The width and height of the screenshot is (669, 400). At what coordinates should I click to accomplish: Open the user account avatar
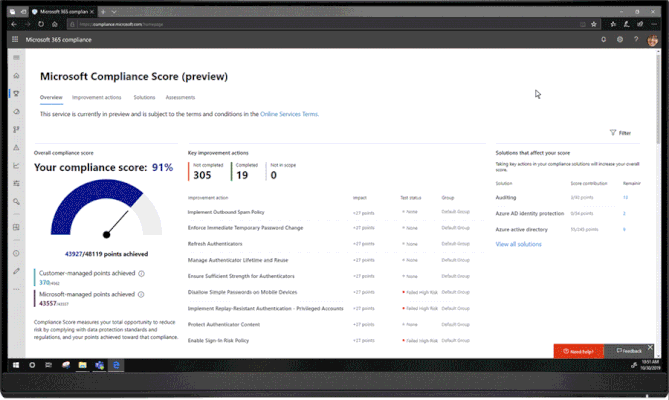coord(652,40)
